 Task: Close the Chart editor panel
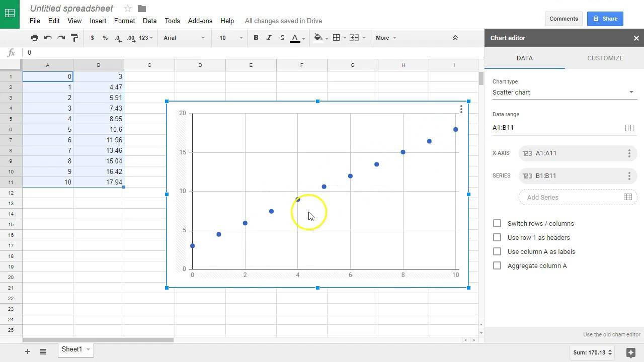[636, 38]
